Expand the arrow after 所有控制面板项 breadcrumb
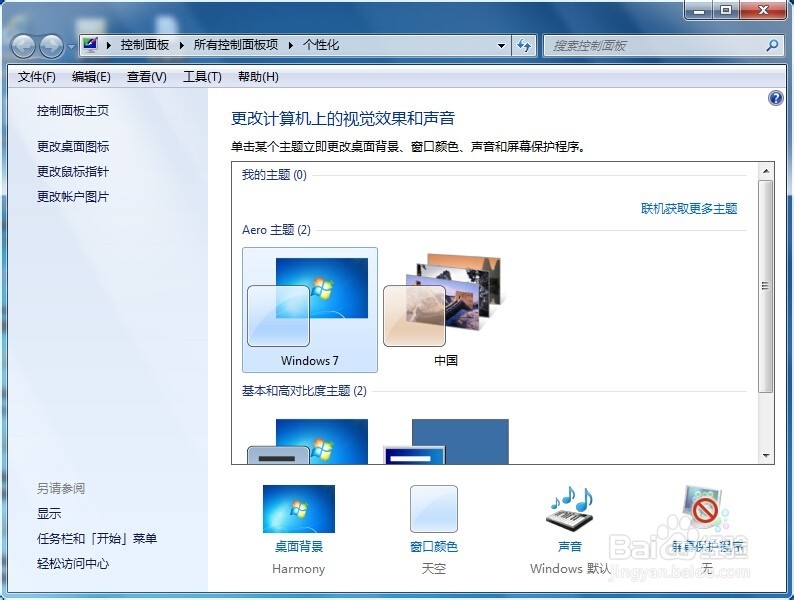 click(291, 46)
